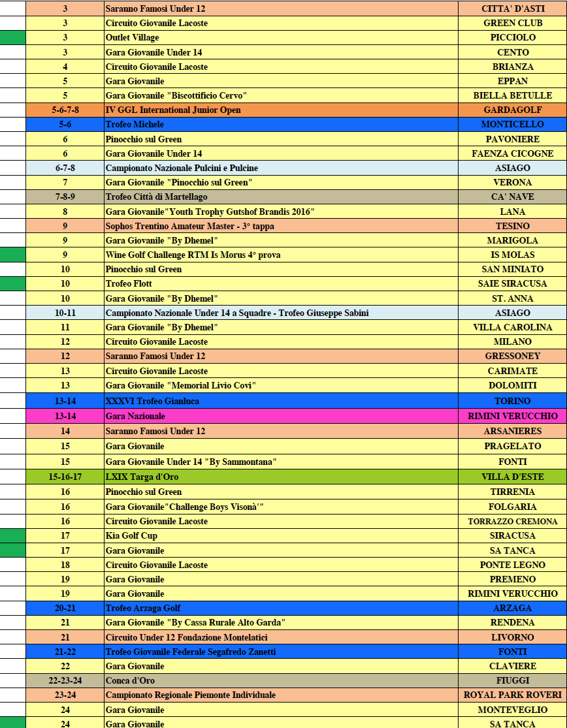Click the ROYAL PARK ROVERI cell
This screenshot has width=567, height=728.
point(512,695)
